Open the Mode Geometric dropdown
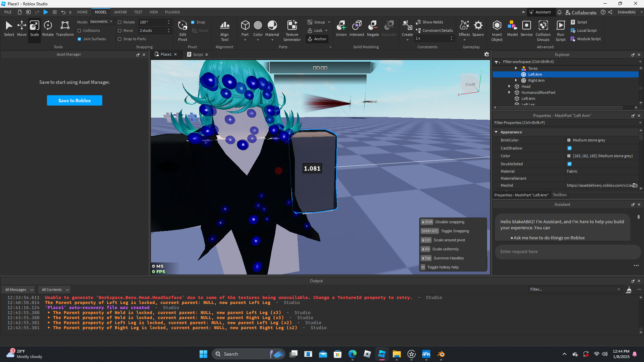Viewport: 644px width, 362px height. (x=101, y=22)
